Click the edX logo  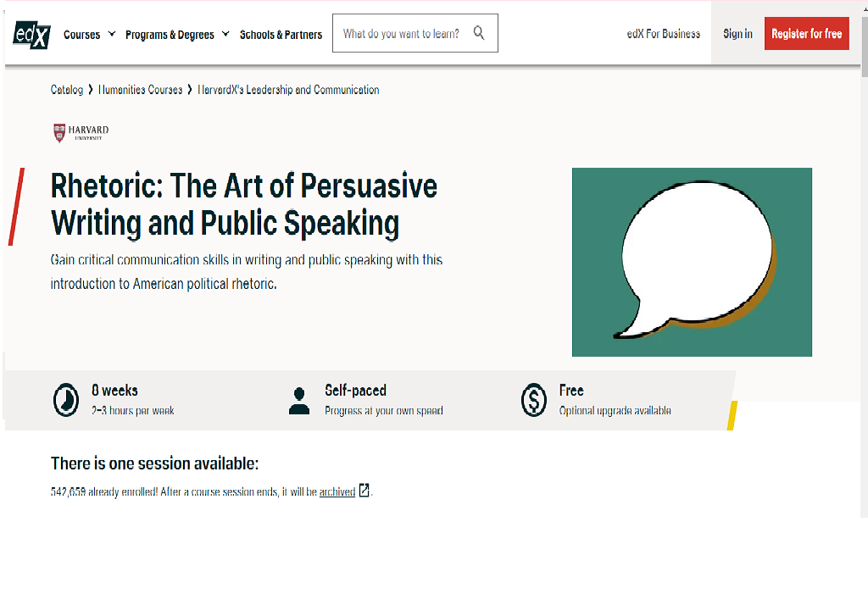coord(31,35)
